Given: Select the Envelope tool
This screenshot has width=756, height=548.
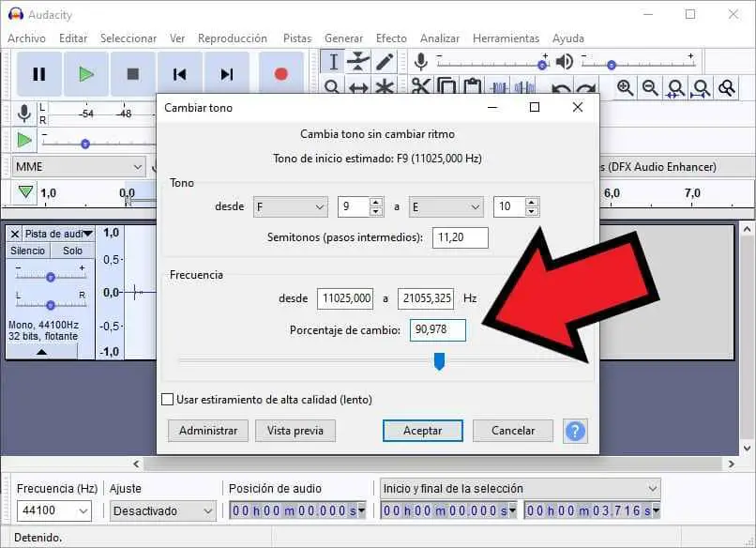Looking at the screenshot, I should pyautogui.click(x=358, y=62).
